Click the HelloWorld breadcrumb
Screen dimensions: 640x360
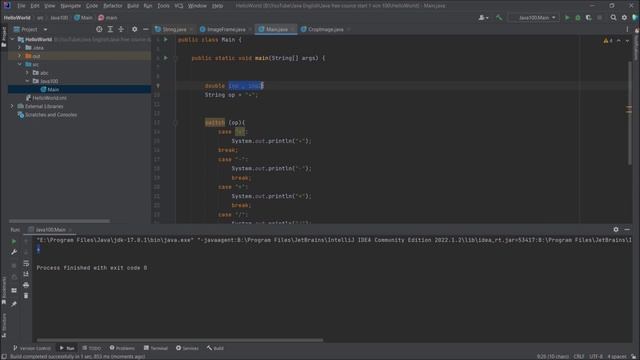coord(17,18)
